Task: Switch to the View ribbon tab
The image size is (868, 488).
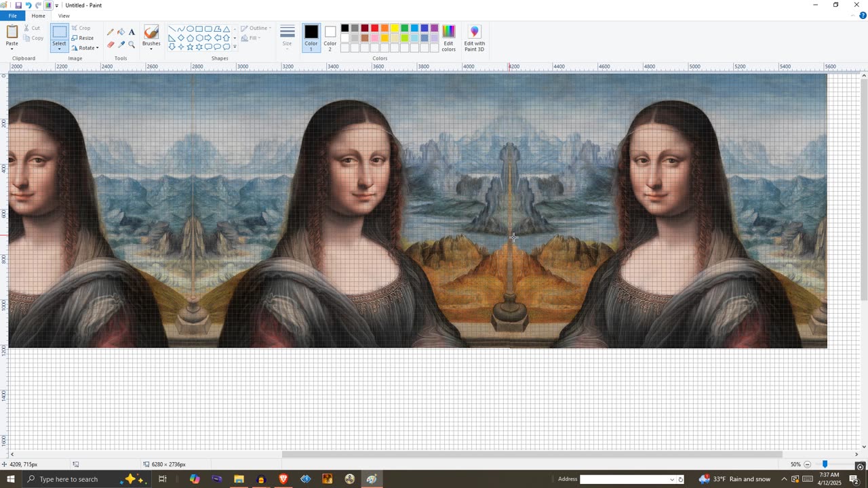Action: pos(64,16)
